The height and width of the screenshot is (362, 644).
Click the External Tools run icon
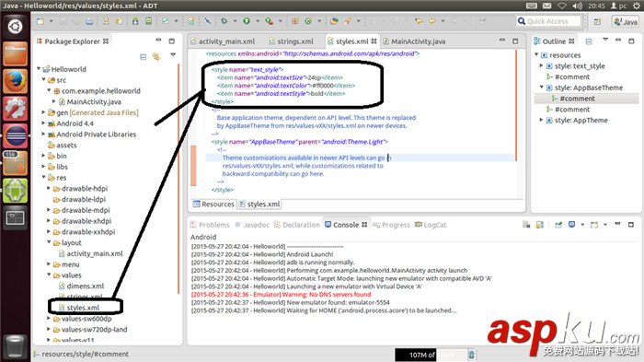pos(270,21)
